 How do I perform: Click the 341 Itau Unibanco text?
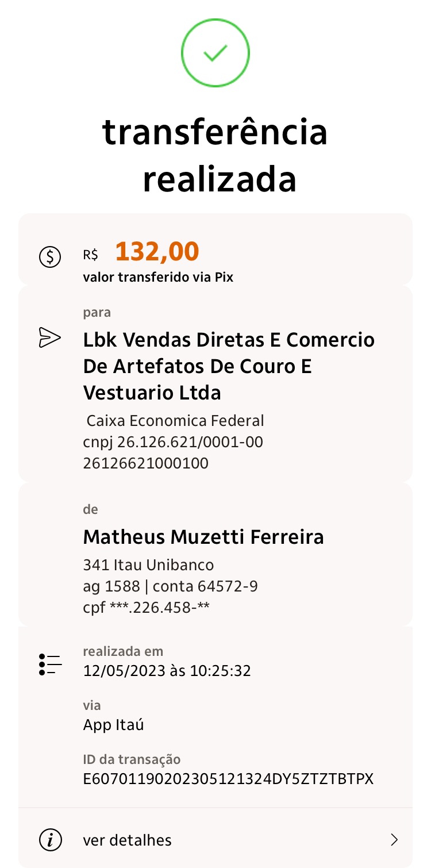148,564
